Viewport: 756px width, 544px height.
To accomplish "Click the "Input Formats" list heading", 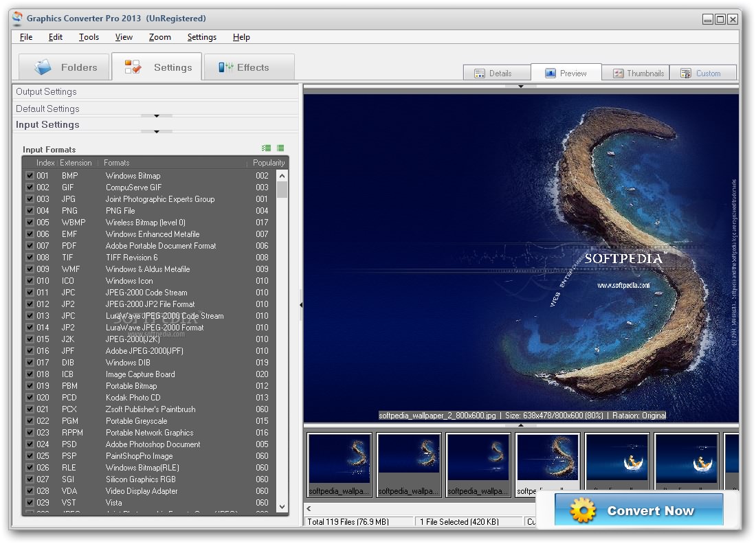I will pos(49,149).
